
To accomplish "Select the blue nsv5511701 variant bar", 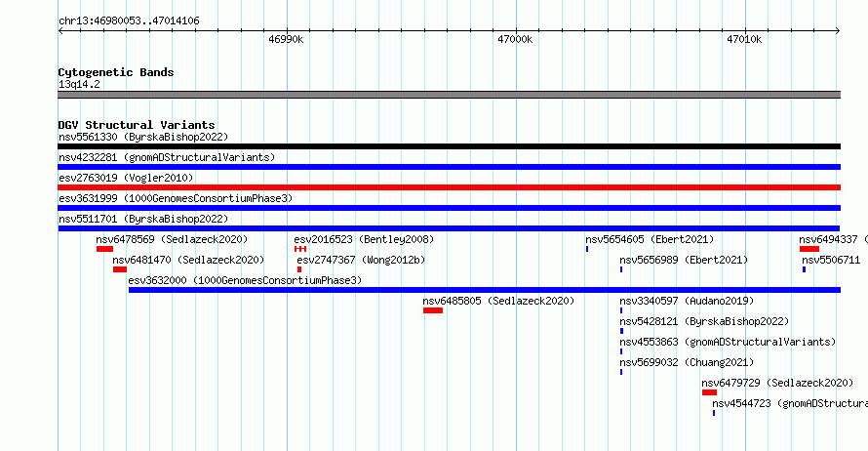I will [x=449, y=228].
